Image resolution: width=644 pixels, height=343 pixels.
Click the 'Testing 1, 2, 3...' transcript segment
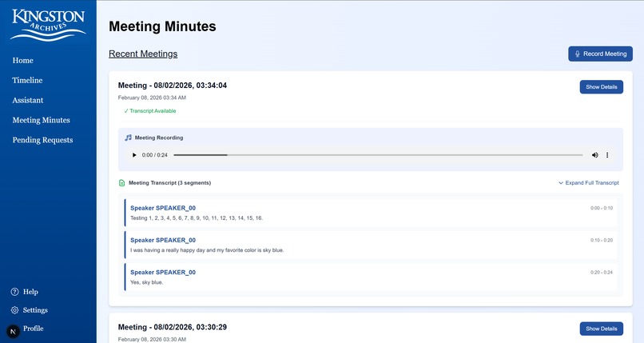click(371, 213)
